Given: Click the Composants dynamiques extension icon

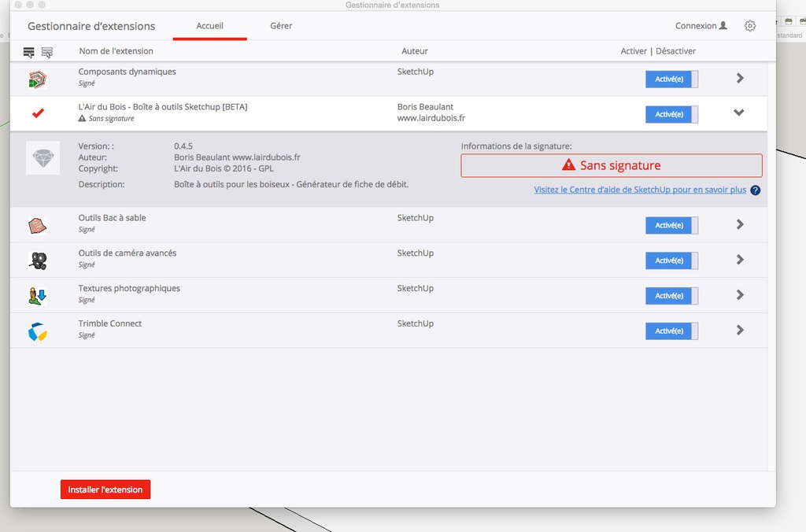Looking at the screenshot, I should (37, 79).
